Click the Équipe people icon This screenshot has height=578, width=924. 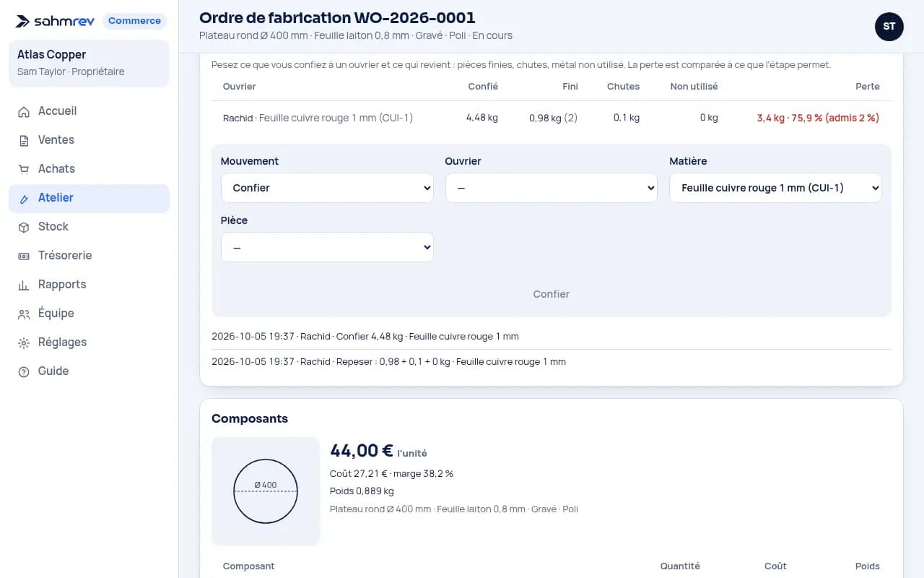pyautogui.click(x=24, y=314)
